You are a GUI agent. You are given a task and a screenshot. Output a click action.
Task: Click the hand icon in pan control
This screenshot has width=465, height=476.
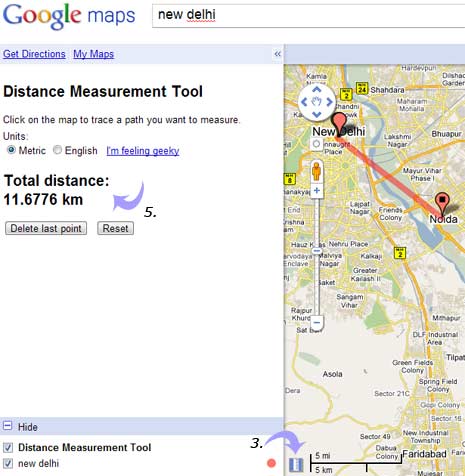pyautogui.click(x=317, y=102)
